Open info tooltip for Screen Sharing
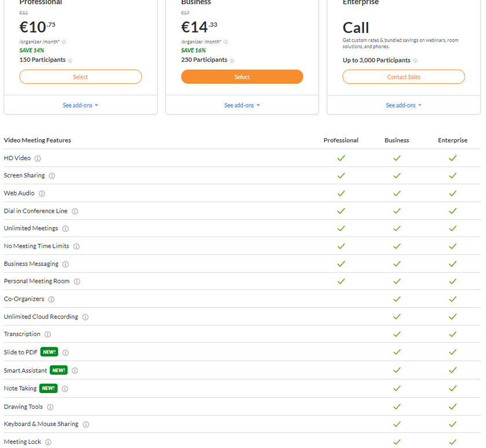This screenshot has height=448, width=486. click(51, 176)
